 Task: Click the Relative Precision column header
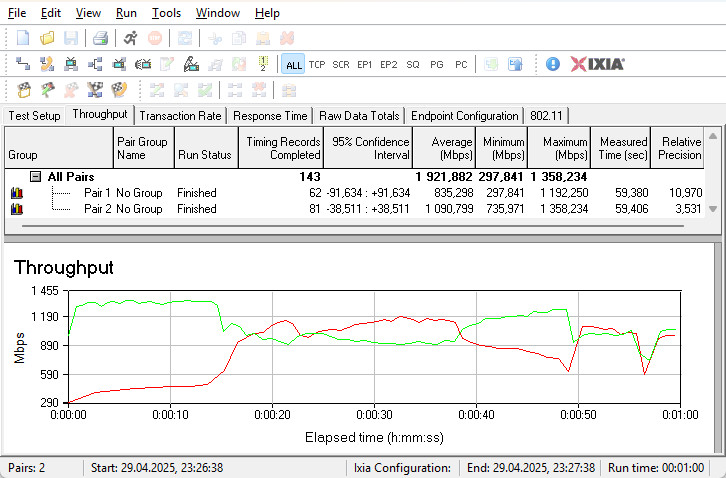[x=677, y=148]
